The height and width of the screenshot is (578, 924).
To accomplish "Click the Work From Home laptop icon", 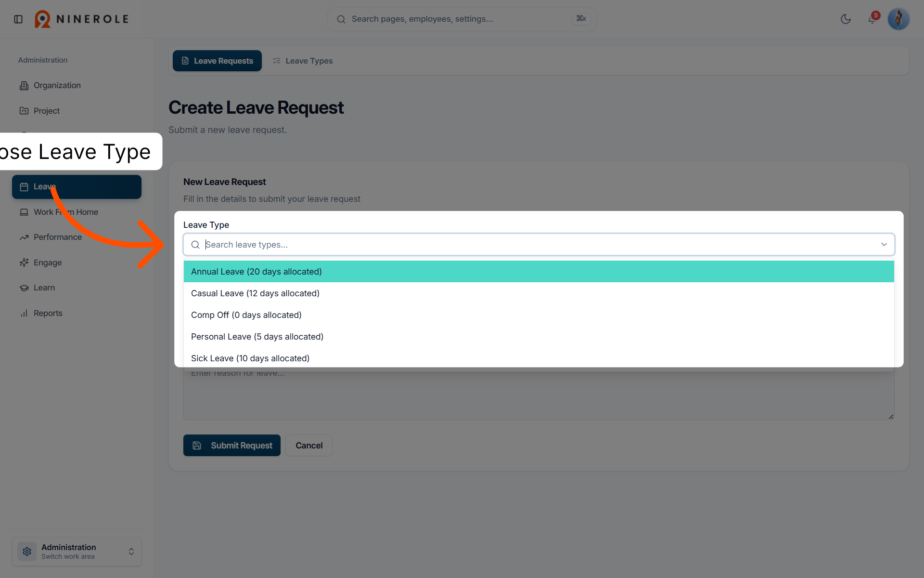I will coord(24,212).
